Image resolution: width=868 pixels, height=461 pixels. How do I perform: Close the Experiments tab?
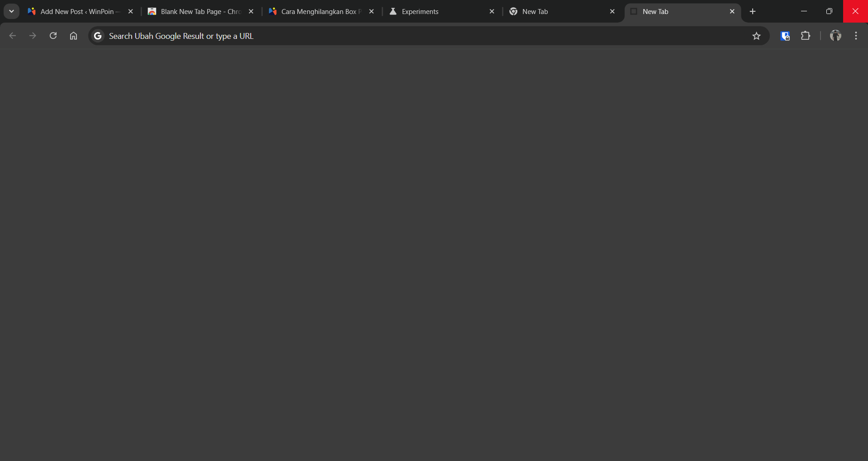coord(492,11)
